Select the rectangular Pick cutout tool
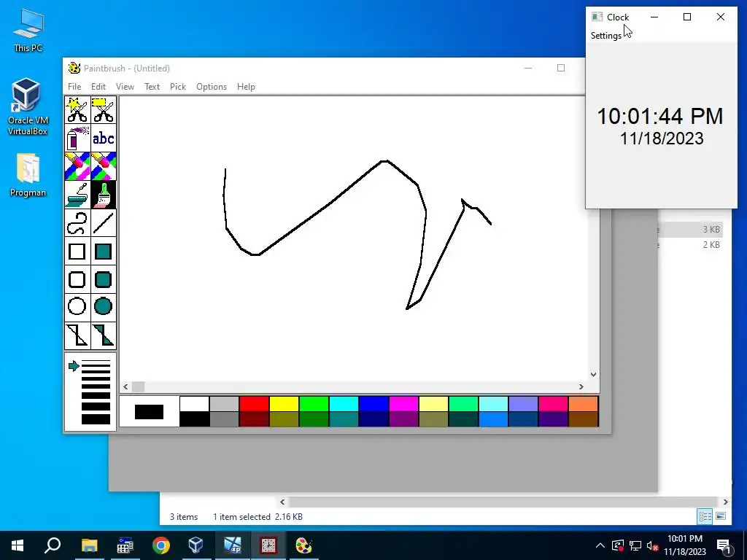 click(x=104, y=110)
